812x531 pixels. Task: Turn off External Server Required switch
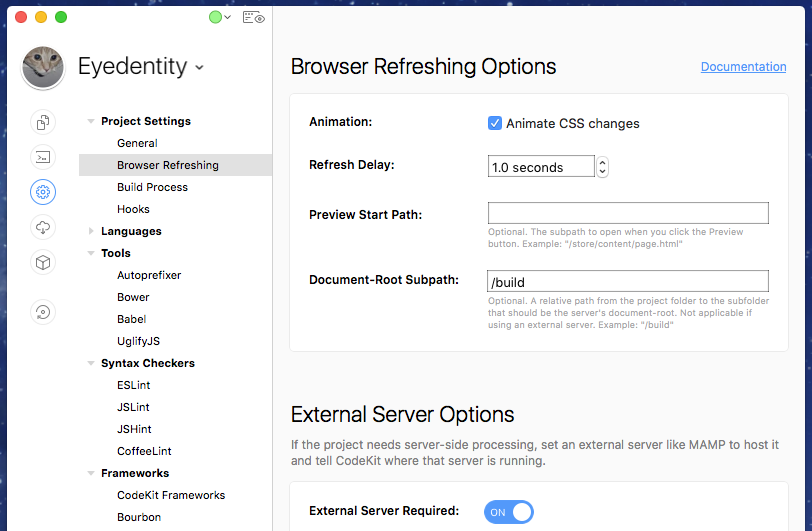pyautogui.click(x=509, y=512)
